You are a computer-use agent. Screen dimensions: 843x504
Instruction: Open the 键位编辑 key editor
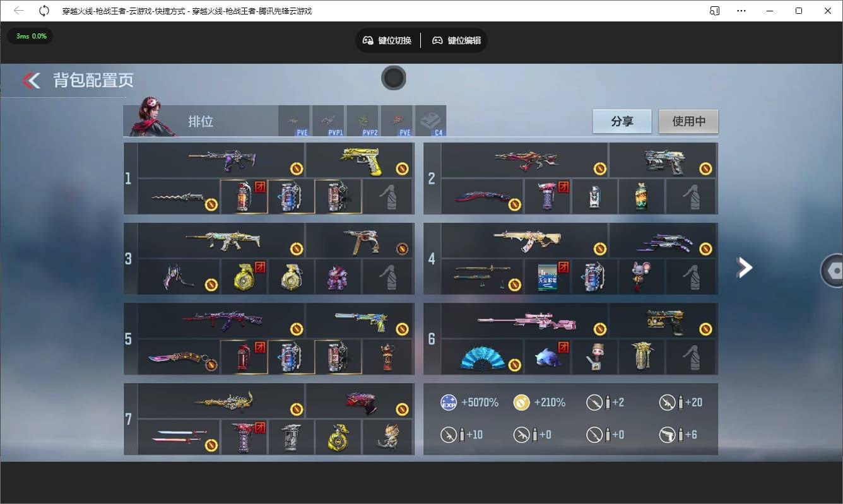(x=456, y=40)
